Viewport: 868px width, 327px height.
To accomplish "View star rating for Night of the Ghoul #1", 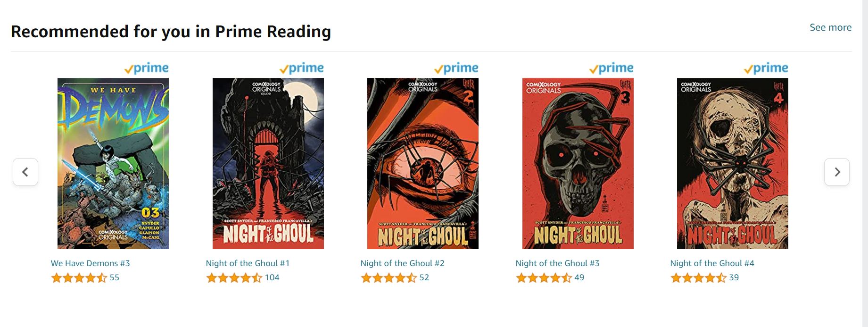I will tap(234, 277).
